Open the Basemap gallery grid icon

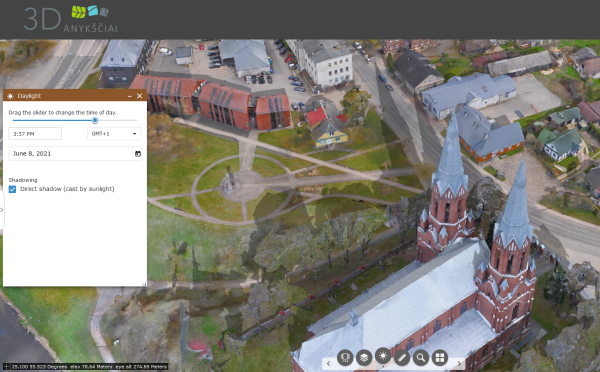click(x=440, y=358)
